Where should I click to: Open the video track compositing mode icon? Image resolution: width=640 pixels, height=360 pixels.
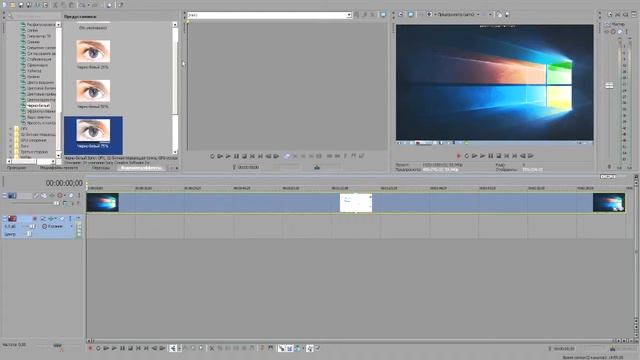coord(65,203)
